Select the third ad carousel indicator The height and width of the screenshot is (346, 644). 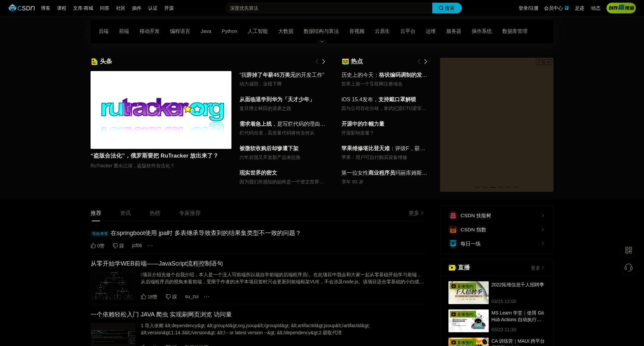[x=493, y=187]
